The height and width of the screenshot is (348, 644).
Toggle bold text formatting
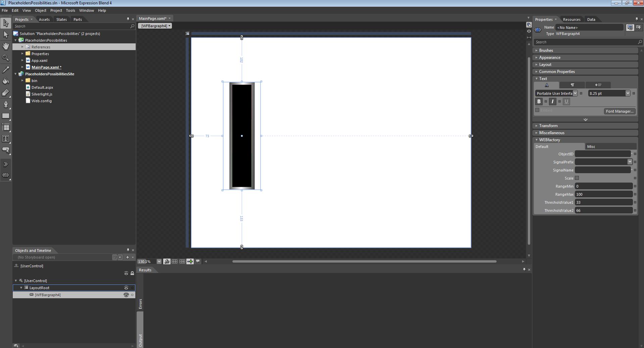point(539,102)
